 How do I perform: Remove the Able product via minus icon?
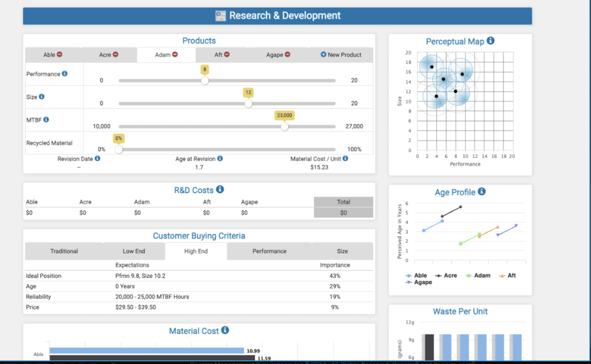coord(60,54)
